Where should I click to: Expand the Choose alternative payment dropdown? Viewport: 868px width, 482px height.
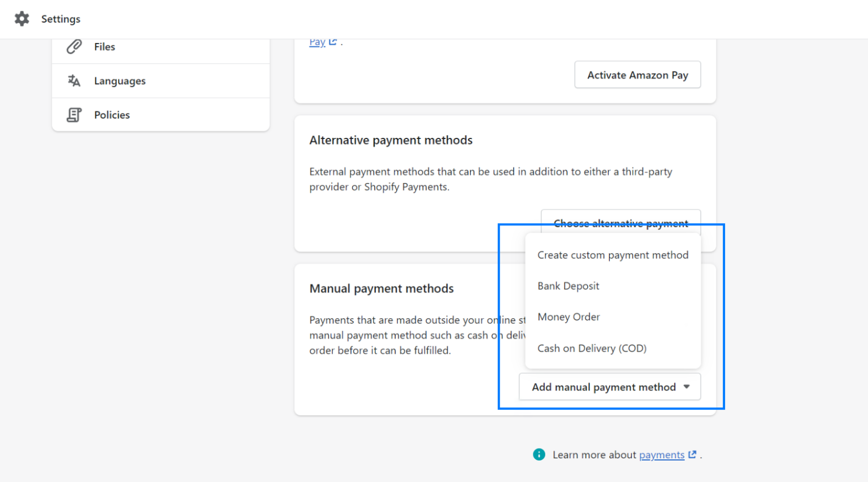620,223
